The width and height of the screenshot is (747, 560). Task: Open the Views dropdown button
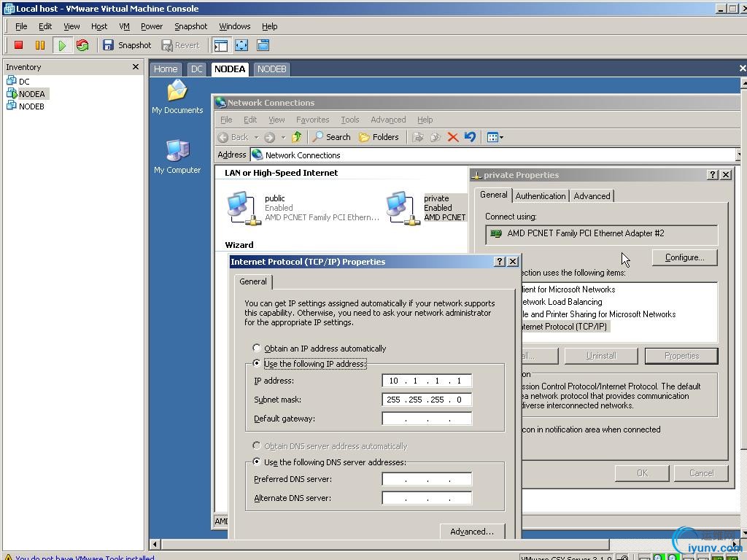[495, 137]
